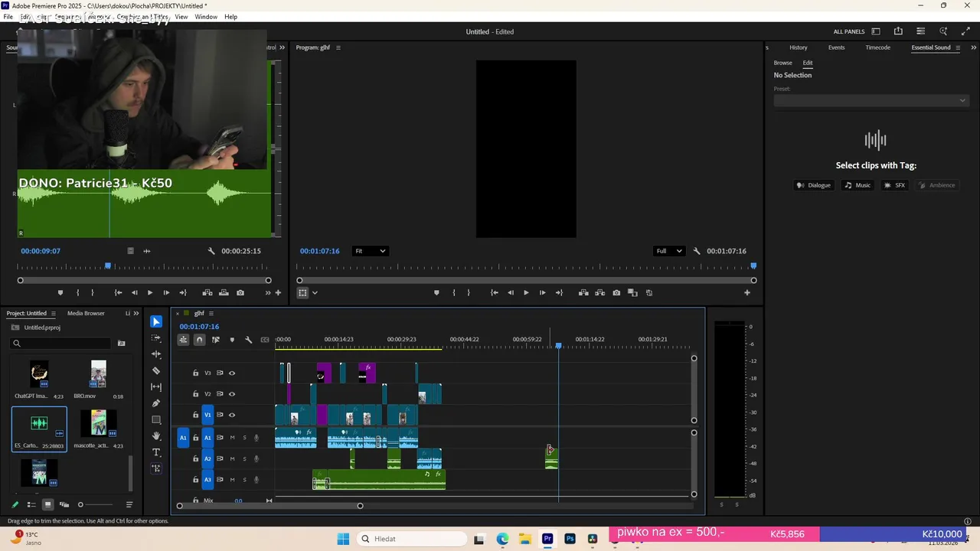Open the Window menu
Viewport: 980px width, 551px height.
(206, 17)
